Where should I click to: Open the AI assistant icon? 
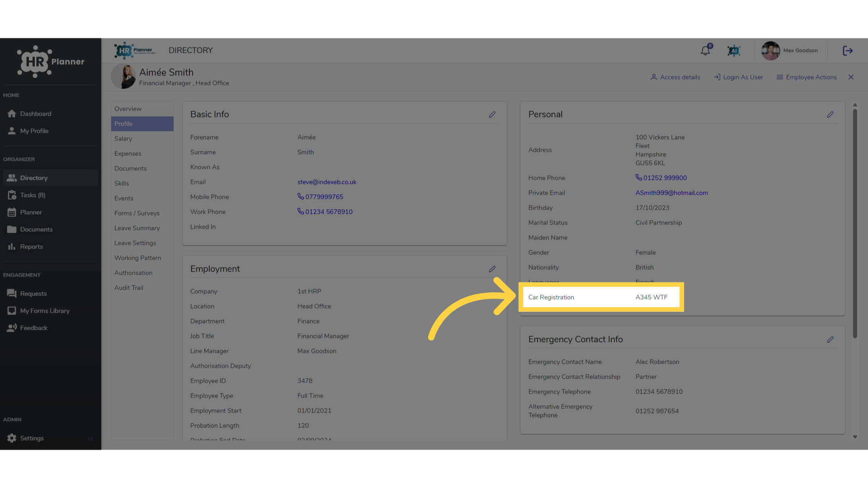[x=734, y=51]
